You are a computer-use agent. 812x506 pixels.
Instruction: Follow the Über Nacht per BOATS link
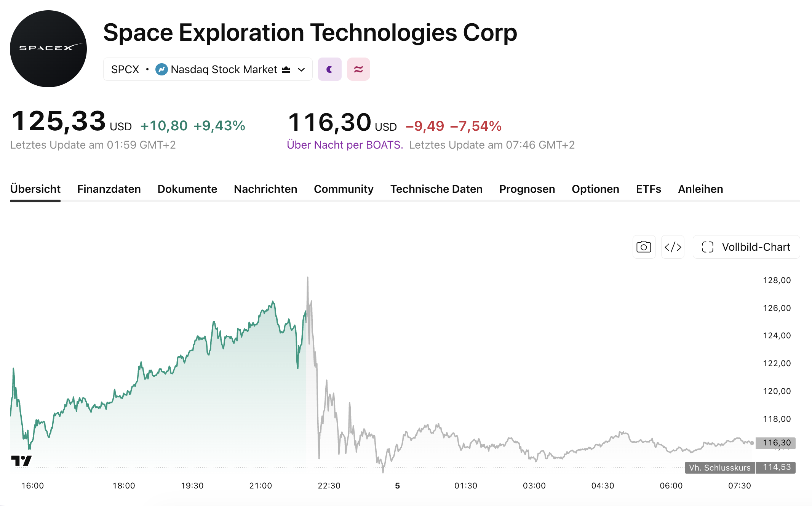pos(345,145)
